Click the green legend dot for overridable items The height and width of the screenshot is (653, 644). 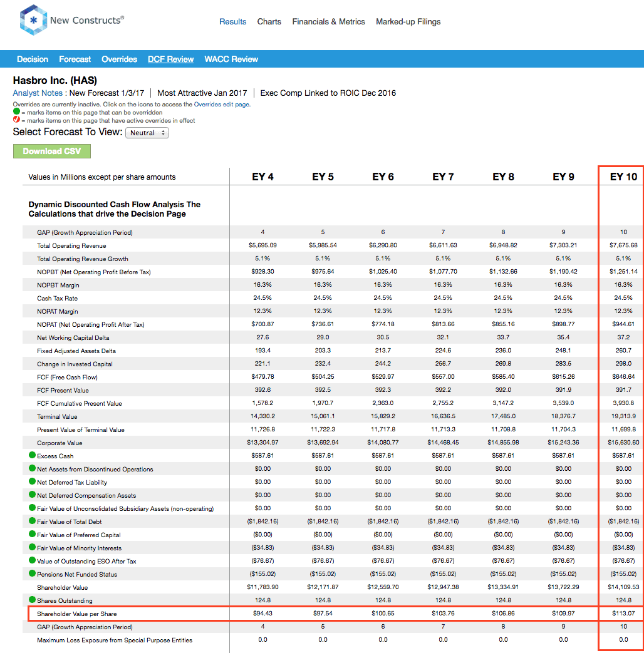[x=16, y=111]
